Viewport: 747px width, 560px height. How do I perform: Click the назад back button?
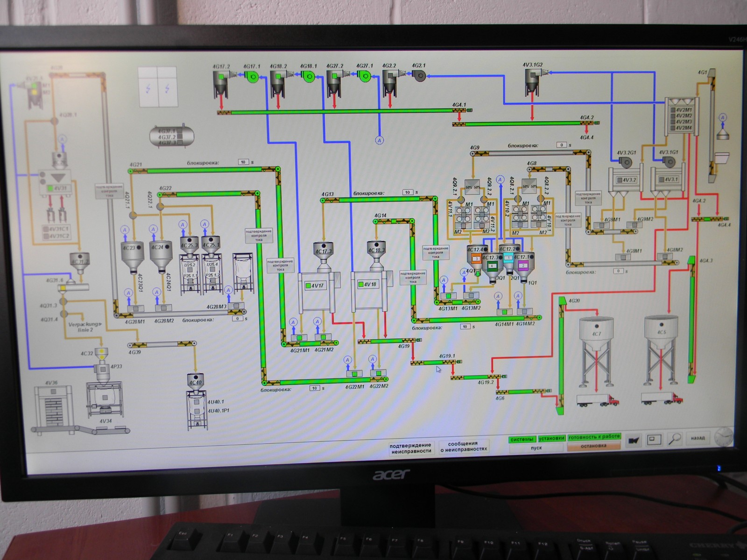698,438
